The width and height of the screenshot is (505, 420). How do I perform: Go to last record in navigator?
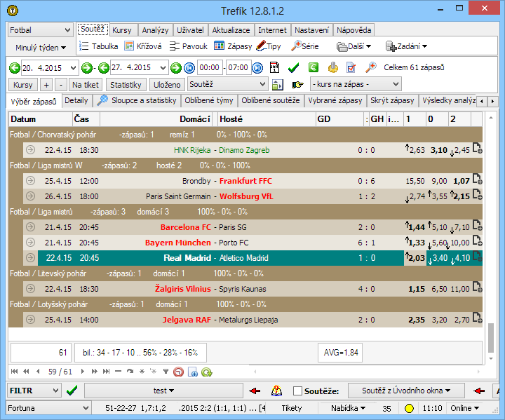[x=107, y=372]
